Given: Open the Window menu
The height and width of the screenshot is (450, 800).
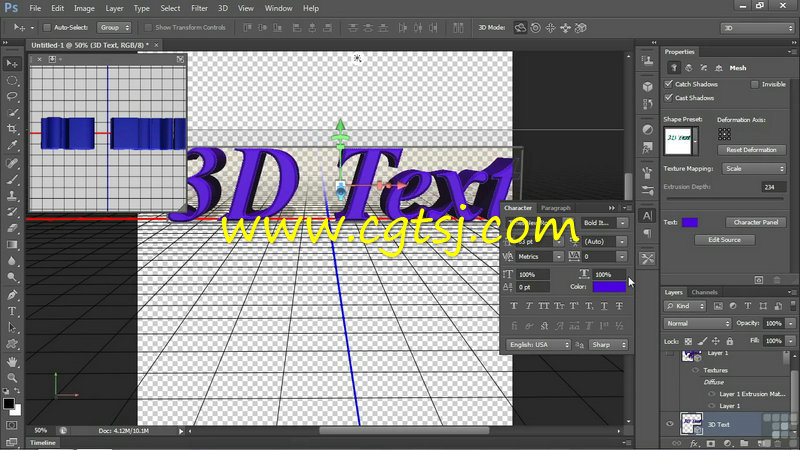Looking at the screenshot, I should (279, 8).
